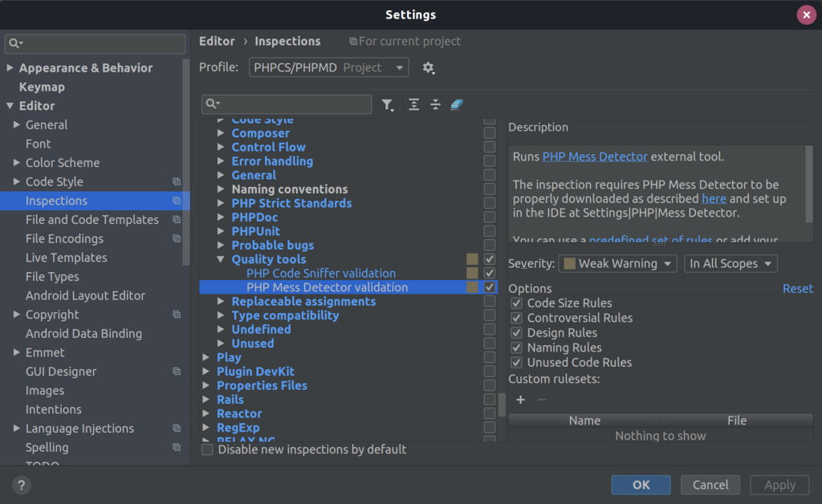Collapse the Editor settings section
This screenshot has width=822, height=504.
pos(10,106)
